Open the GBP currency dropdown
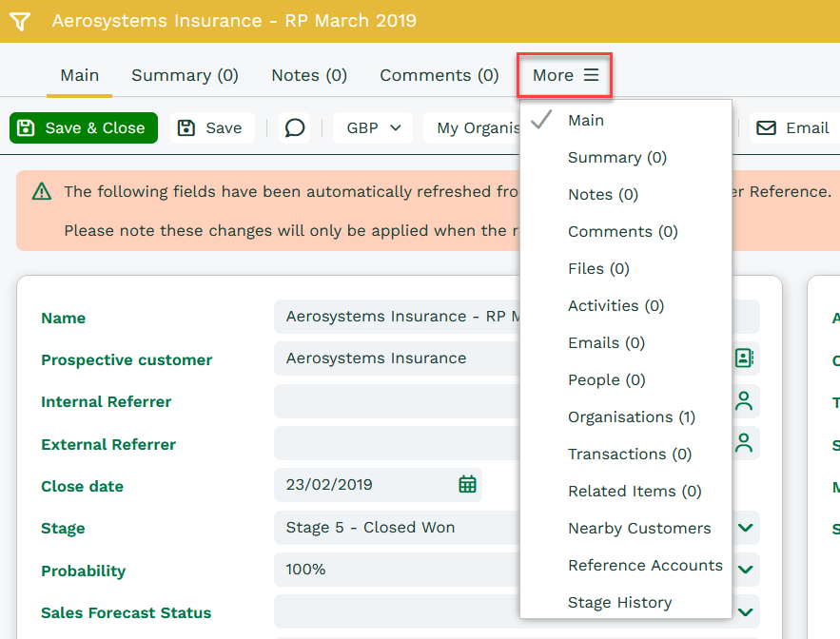 pyautogui.click(x=372, y=127)
